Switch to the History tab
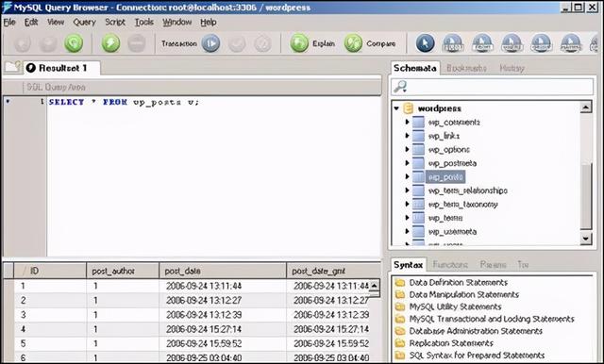The width and height of the screenshot is (604, 364). pos(512,69)
